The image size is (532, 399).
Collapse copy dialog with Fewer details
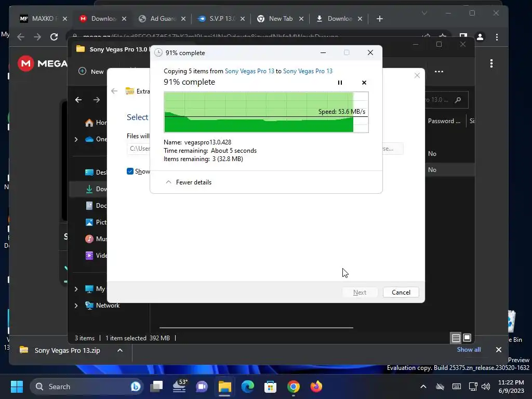pyautogui.click(x=188, y=182)
